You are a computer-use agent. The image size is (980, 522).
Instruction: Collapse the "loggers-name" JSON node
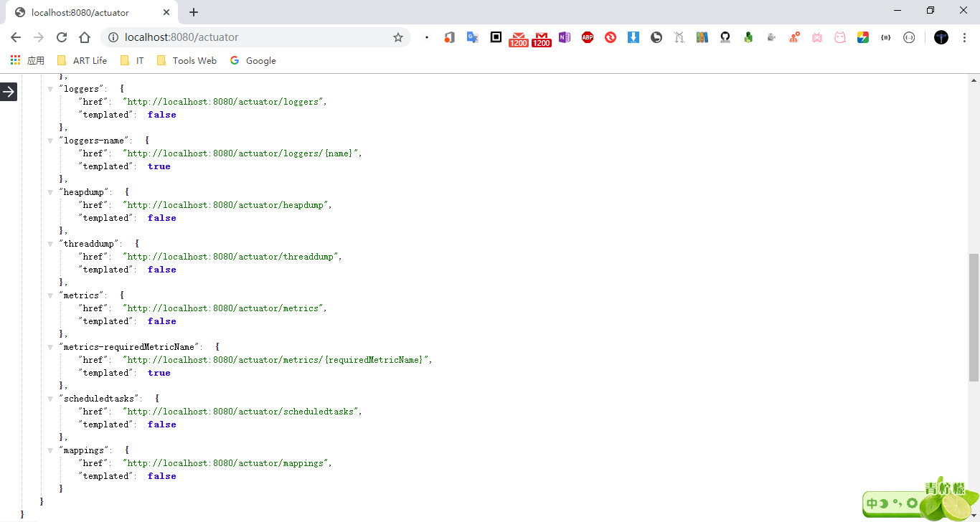tap(50, 141)
